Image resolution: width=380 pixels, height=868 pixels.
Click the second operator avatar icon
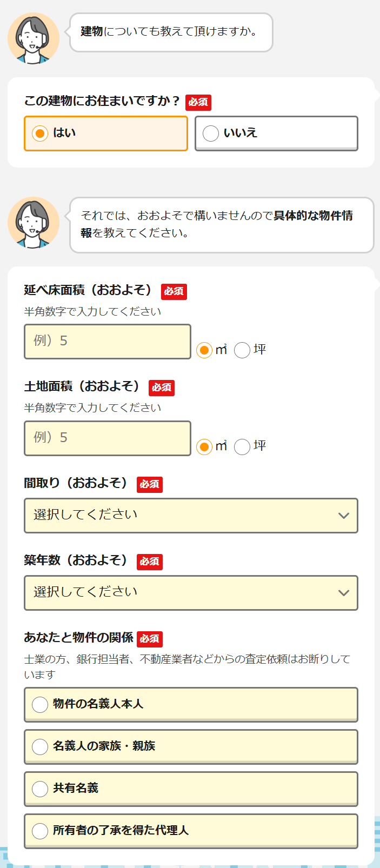click(34, 222)
